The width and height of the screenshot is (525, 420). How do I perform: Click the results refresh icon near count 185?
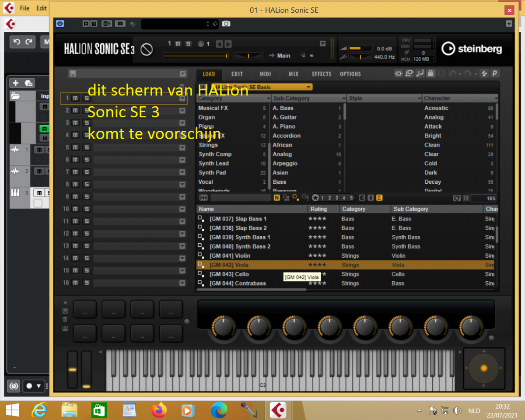tap(457, 198)
